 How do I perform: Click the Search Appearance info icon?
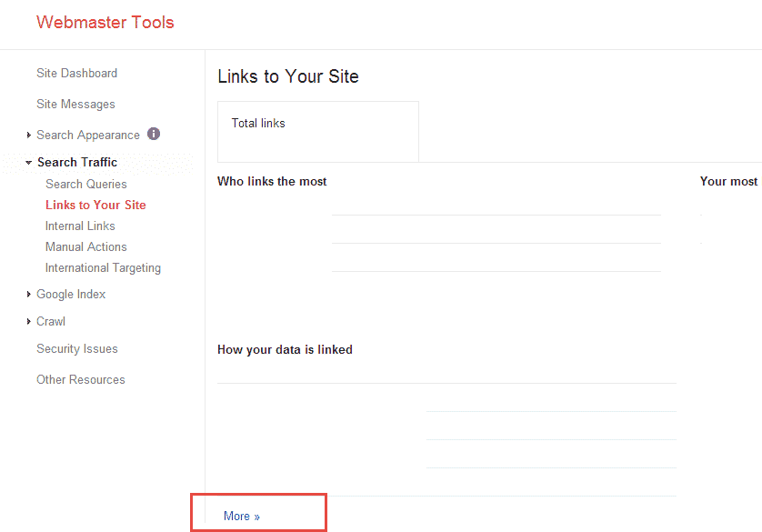(154, 134)
